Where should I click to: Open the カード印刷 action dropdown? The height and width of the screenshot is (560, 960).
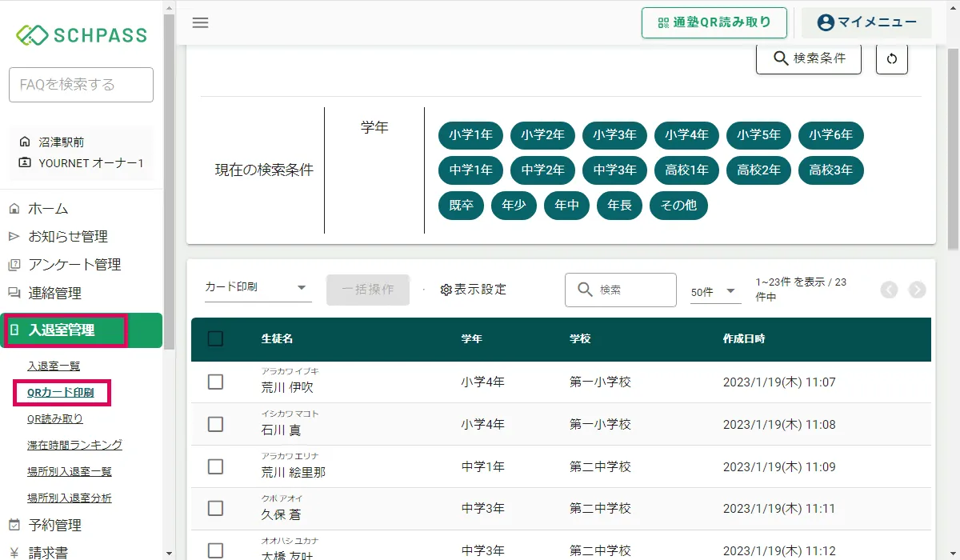(258, 288)
